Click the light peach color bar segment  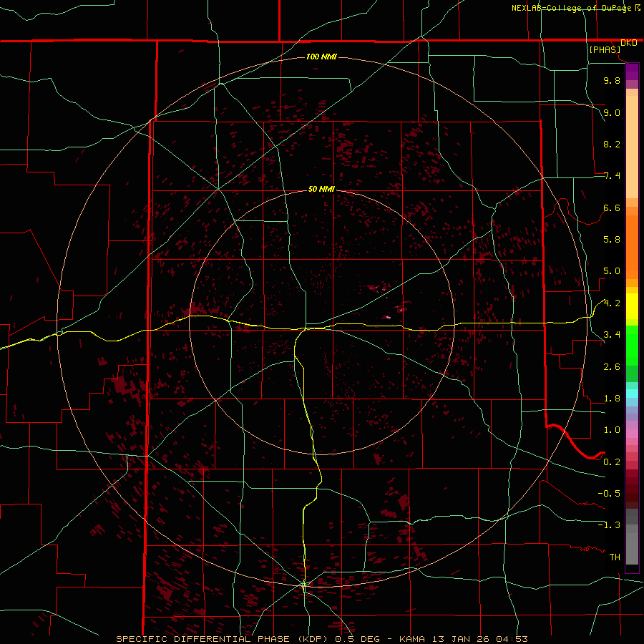[x=632, y=147]
